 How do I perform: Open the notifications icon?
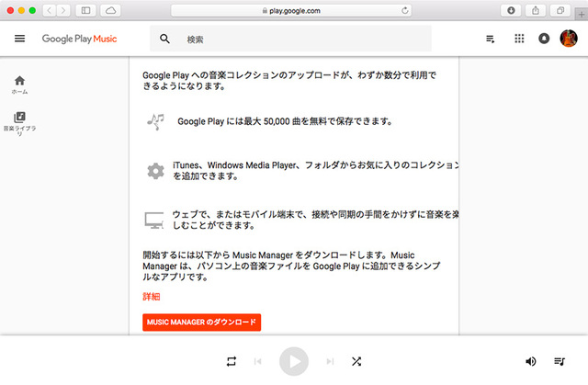(544, 39)
